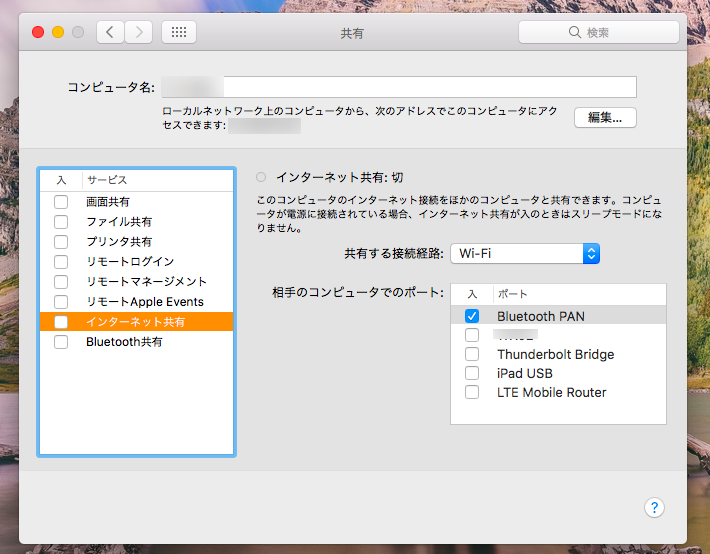This screenshot has width=710, height=554.
Task: Toggle the ファイル共有 checkbox
Action: click(61, 222)
